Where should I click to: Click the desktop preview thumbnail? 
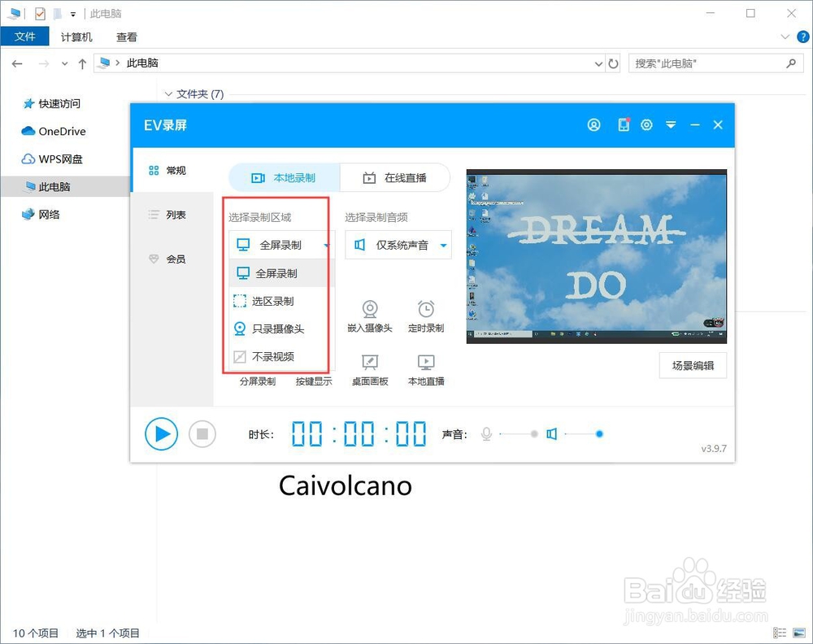point(596,256)
